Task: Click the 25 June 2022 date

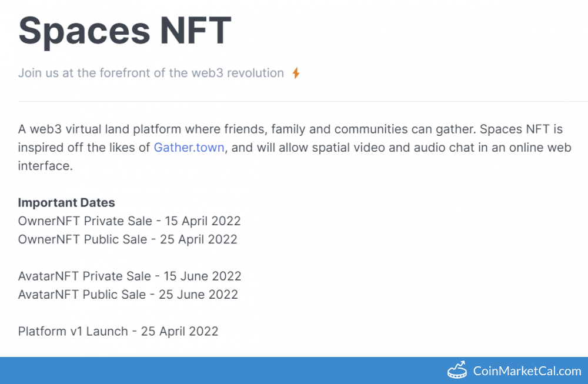Action: [198, 294]
